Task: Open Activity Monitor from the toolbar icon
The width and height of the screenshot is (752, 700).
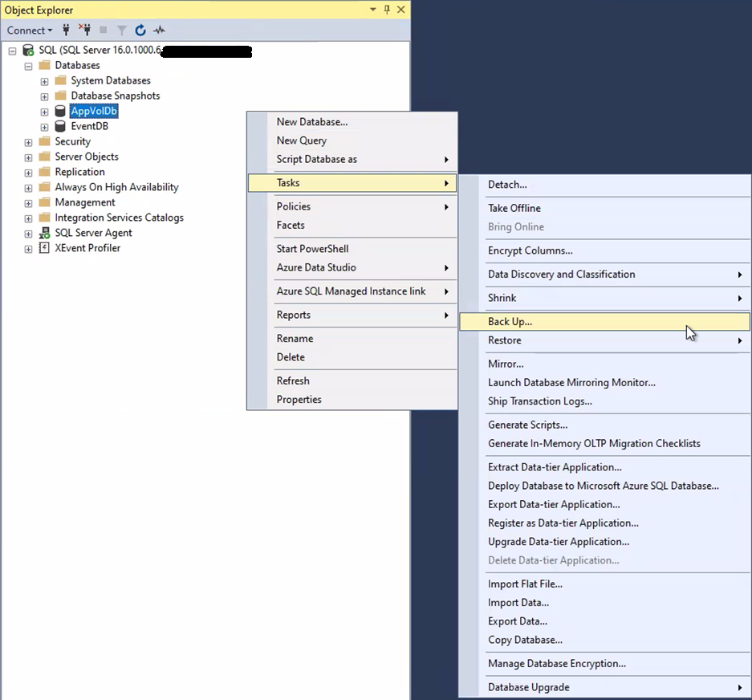Action: 159,31
